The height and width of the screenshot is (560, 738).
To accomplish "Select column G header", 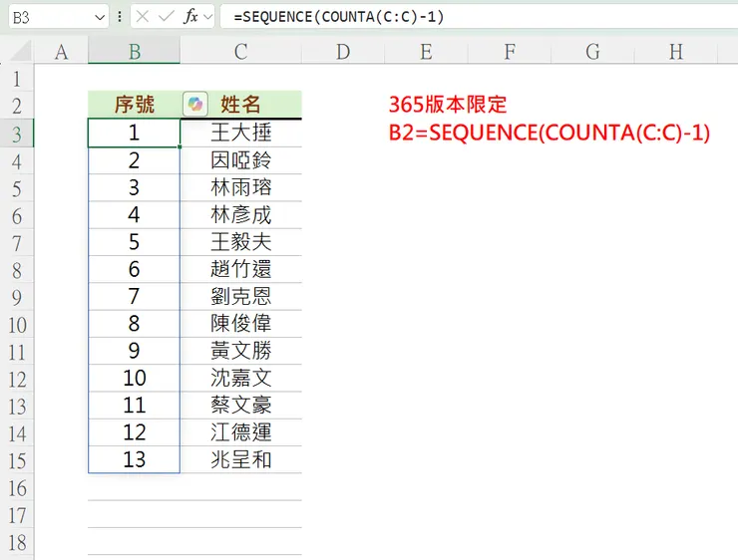I will click(592, 52).
